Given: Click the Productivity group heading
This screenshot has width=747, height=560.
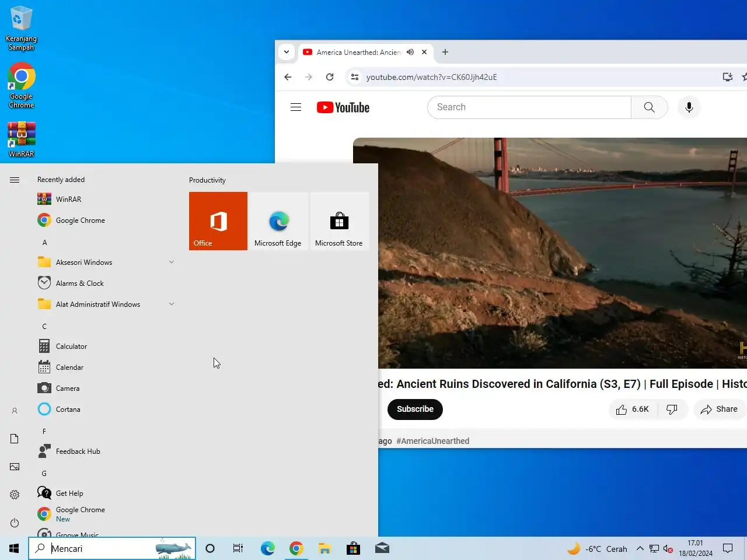Looking at the screenshot, I should point(207,180).
